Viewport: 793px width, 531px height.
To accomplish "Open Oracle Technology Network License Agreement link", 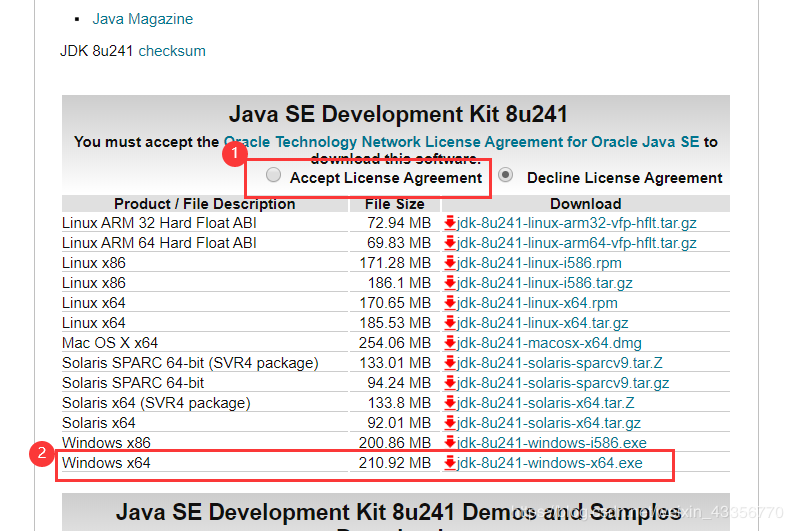I will 461,142.
